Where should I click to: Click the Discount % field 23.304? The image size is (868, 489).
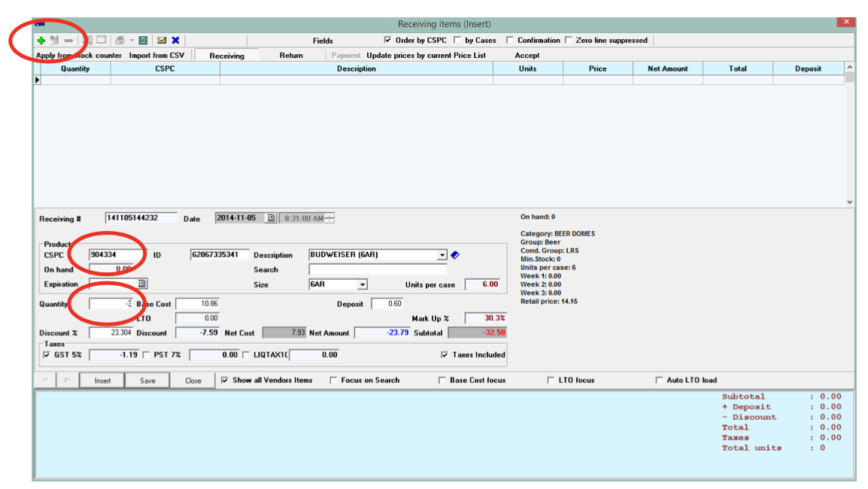point(111,333)
